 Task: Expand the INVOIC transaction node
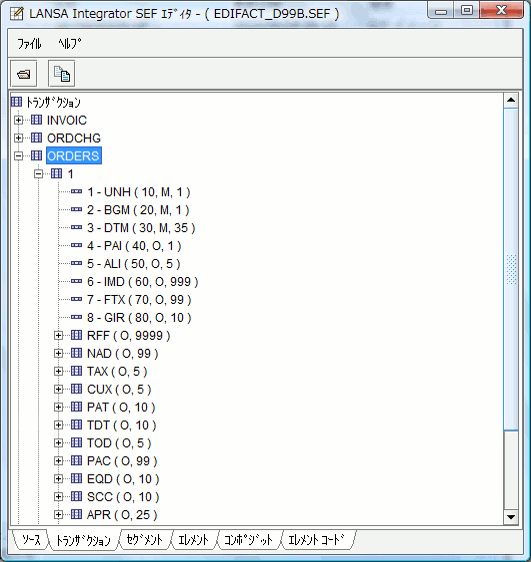(19, 120)
